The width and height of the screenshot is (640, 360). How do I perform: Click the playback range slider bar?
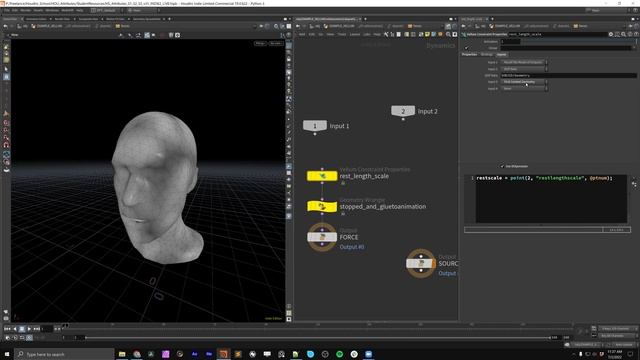click(318, 338)
